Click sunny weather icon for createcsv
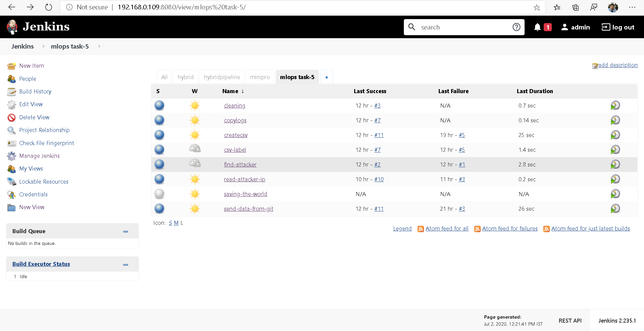Image resolution: width=644 pixels, height=331 pixels. 195,135
